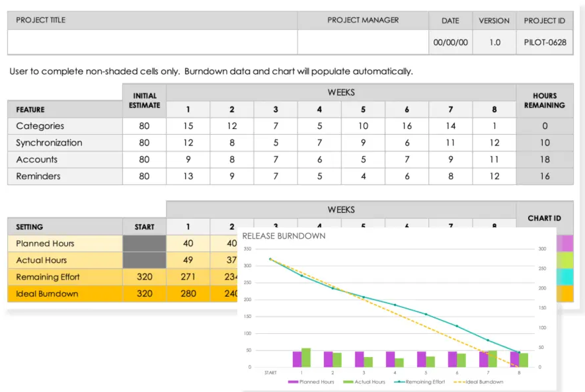Select Accounts hours remaining cell showing 18
585x392 pixels.
click(545, 160)
